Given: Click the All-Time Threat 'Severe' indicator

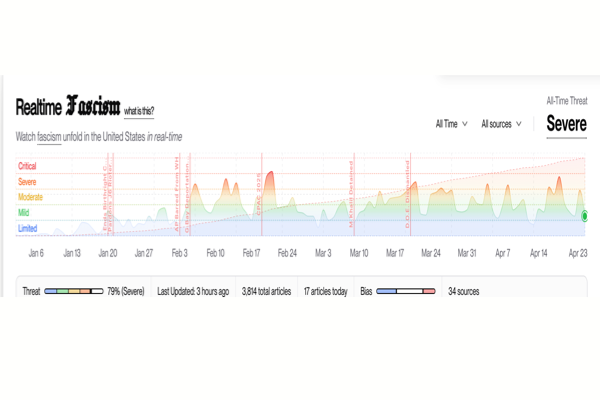Looking at the screenshot, I should [566, 124].
